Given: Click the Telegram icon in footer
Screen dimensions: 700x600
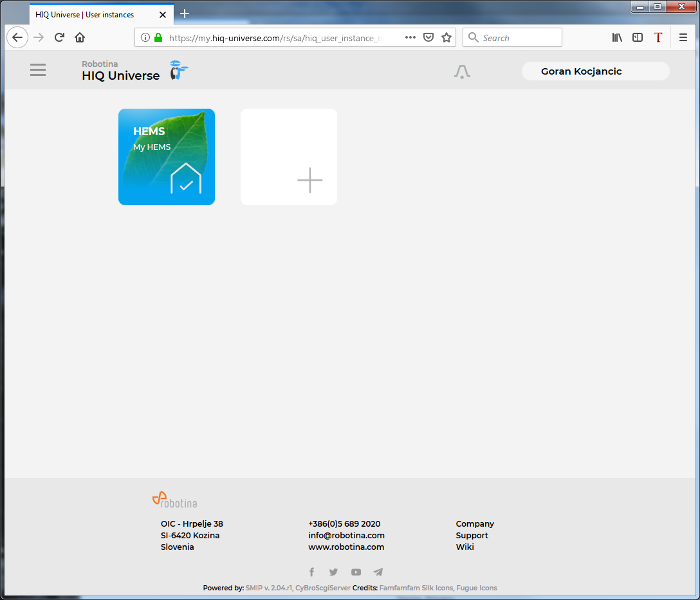Looking at the screenshot, I should pos(378,572).
